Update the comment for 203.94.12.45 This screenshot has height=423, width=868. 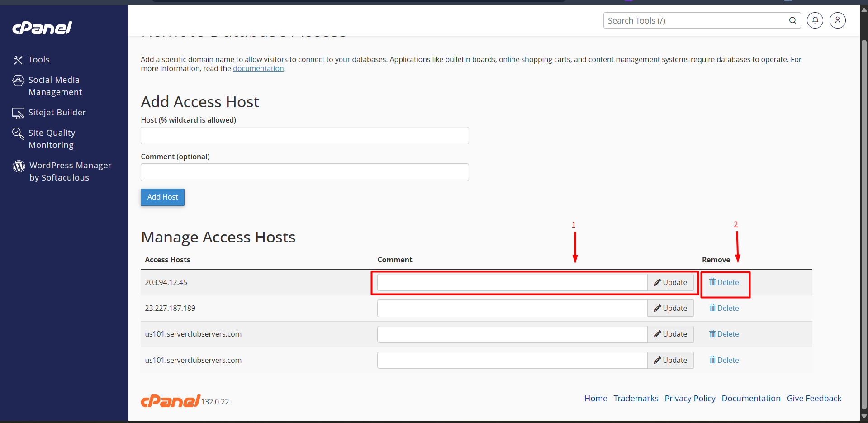(x=670, y=282)
